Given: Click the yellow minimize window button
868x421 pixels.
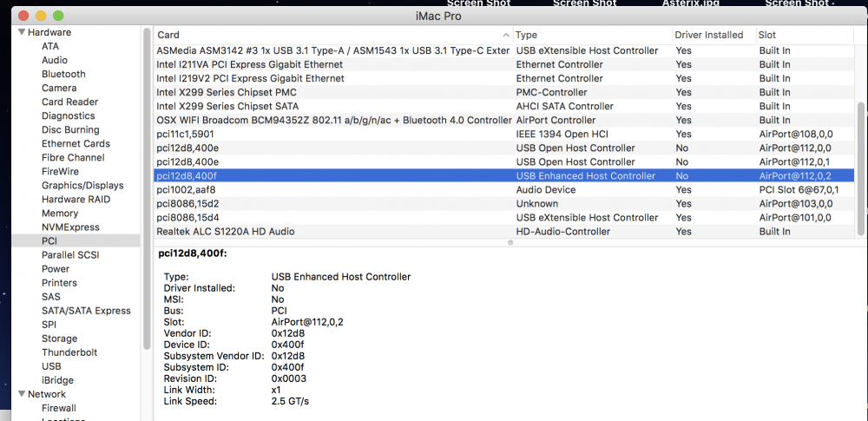Looking at the screenshot, I should pyautogui.click(x=41, y=16).
